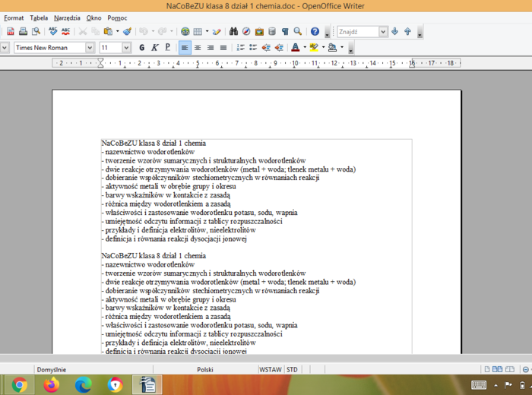Print the document with printer icon
This screenshot has width=532, height=395.
click(x=23, y=32)
